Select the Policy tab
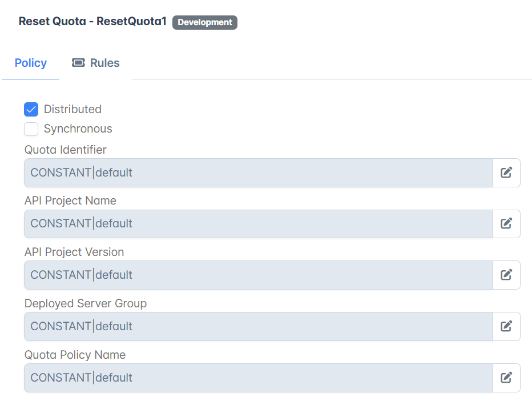The height and width of the screenshot is (405, 532). coord(30,63)
